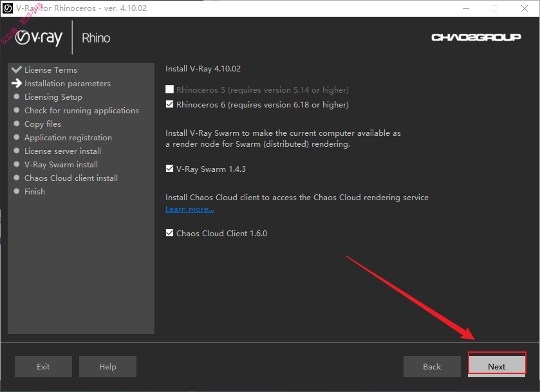Enable the Rhinoceros 5 checkbox
The image size is (540, 392).
pos(169,89)
